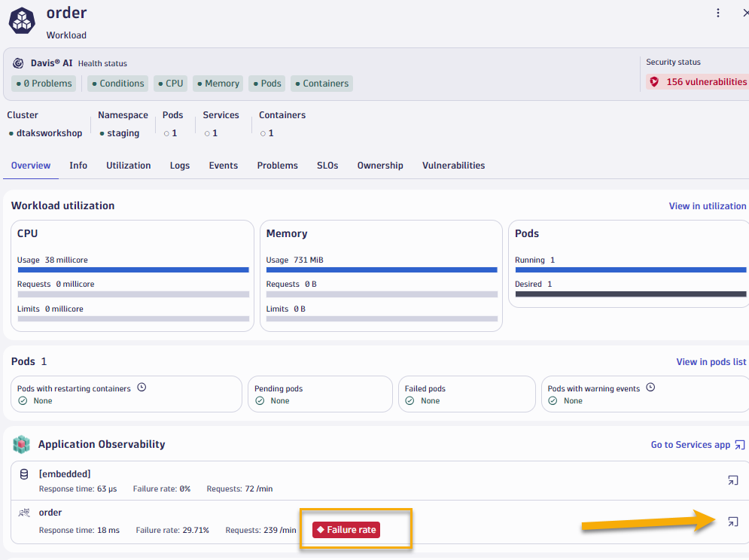The image size is (749, 560).
Task: Click the 156 vulnerabilities badge
Action: [x=698, y=81]
